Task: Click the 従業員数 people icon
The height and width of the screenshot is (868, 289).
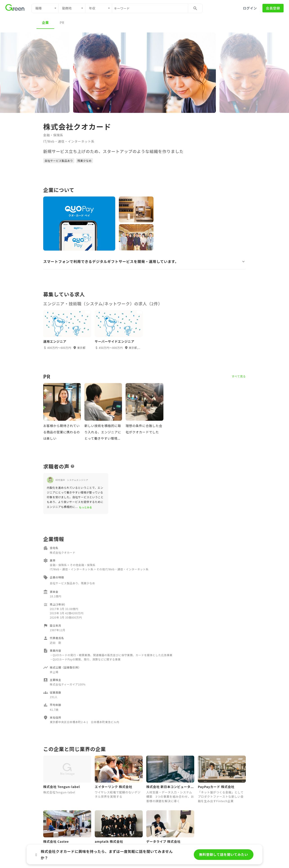Action: pyautogui.click(x=45, y=692)
